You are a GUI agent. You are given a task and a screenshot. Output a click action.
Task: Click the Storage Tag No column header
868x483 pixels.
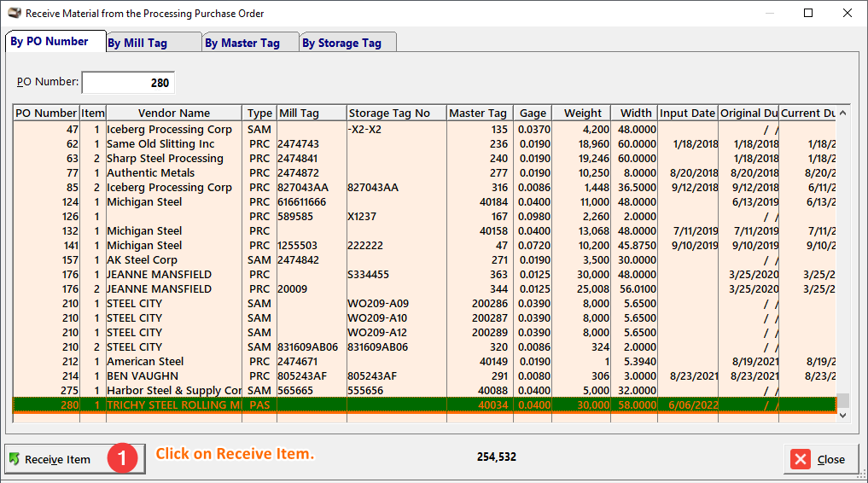pyautogui.click(x=396, y=113)
